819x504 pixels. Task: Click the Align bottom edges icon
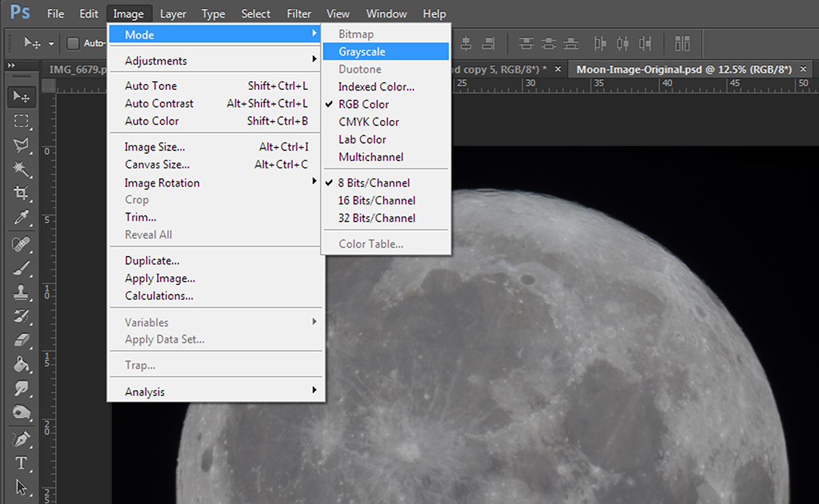[x=488, y=44]
